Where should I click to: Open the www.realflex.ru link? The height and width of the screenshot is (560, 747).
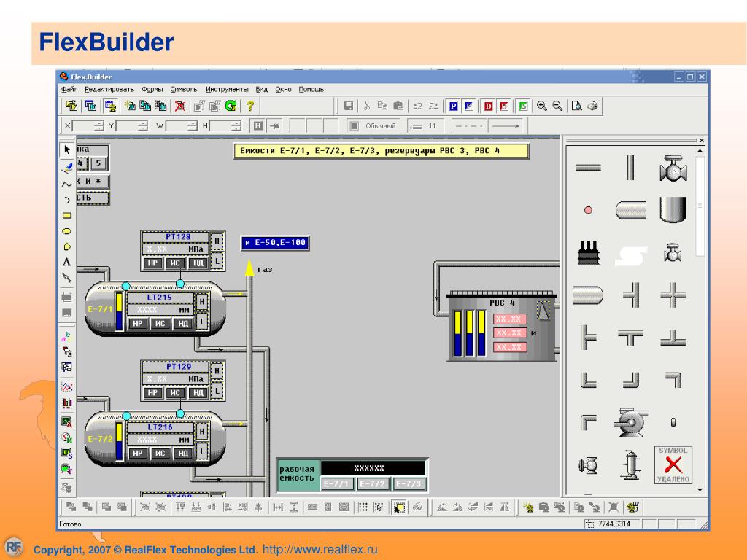(x=320, y=549)
